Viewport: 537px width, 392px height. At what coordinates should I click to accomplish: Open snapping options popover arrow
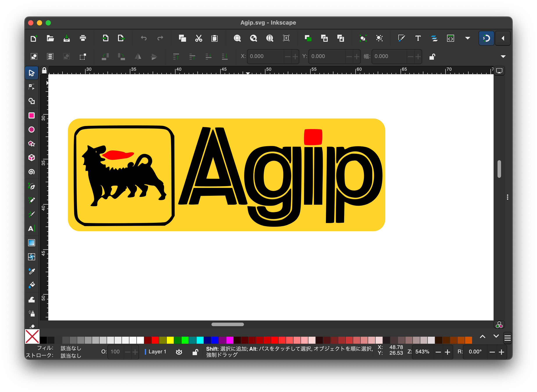coord(503,38)
